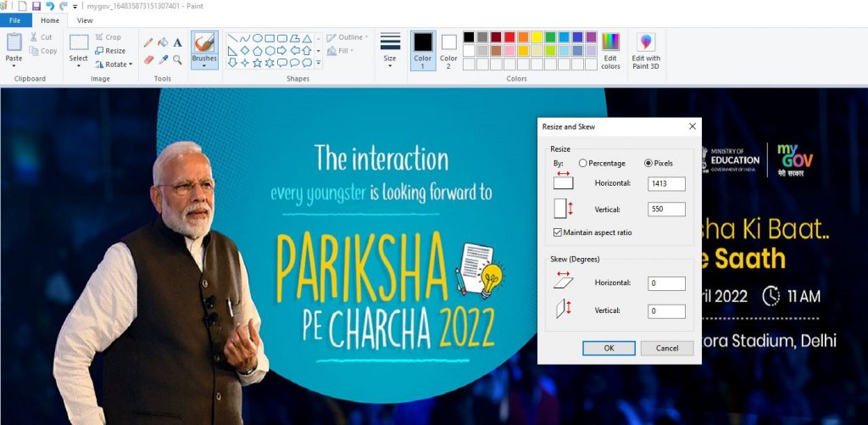Click the Crop tool
The image size is (868, 425).
[x=108, y=37]
